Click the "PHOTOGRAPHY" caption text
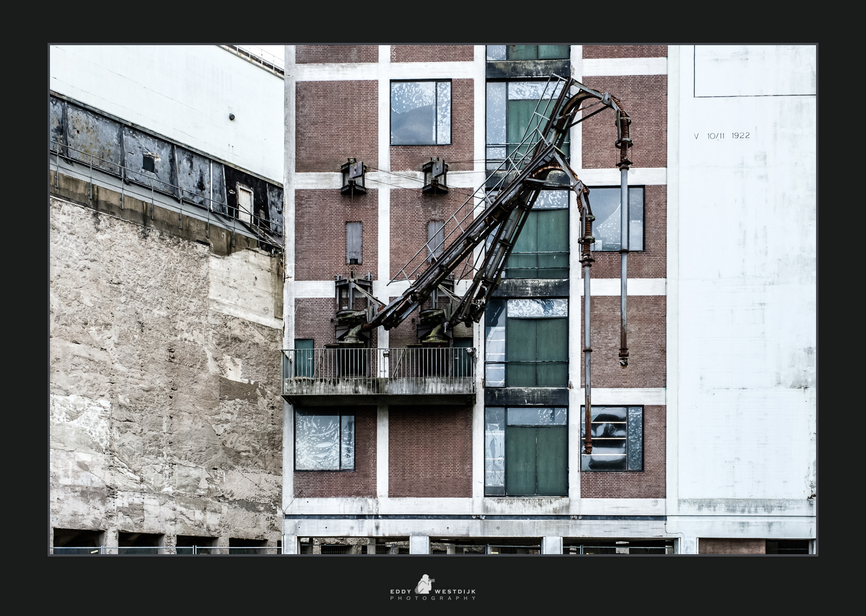Viewport: 866px width, 616px height. pyautogui.click(x=433, y=598)
